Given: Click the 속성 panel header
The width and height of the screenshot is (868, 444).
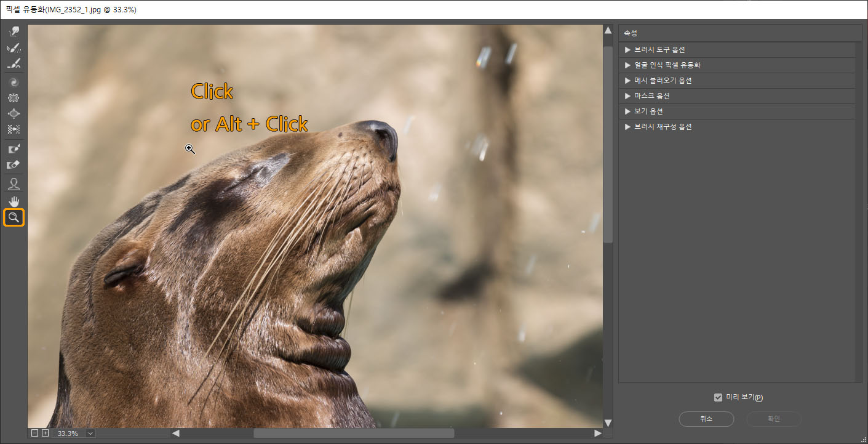Looking at the screenshot, I should tap(740, 33).
